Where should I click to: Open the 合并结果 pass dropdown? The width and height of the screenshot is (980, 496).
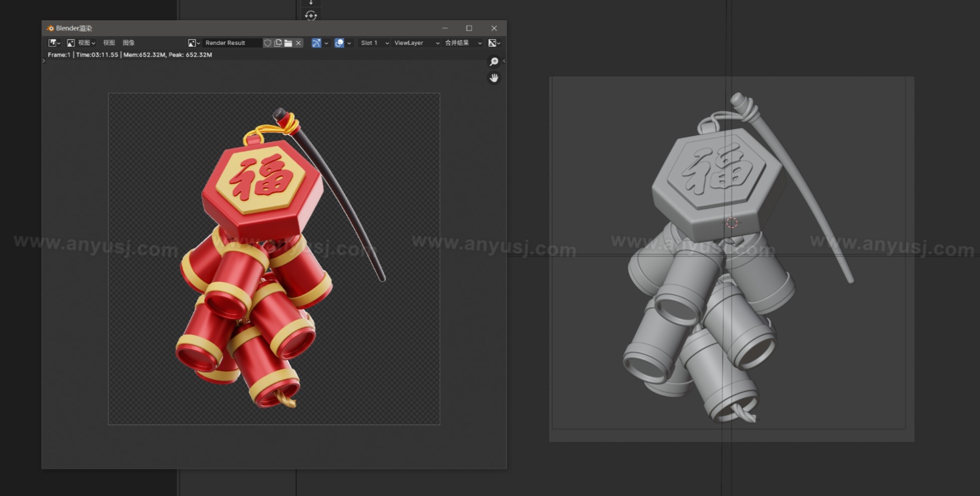coord(463,43)
